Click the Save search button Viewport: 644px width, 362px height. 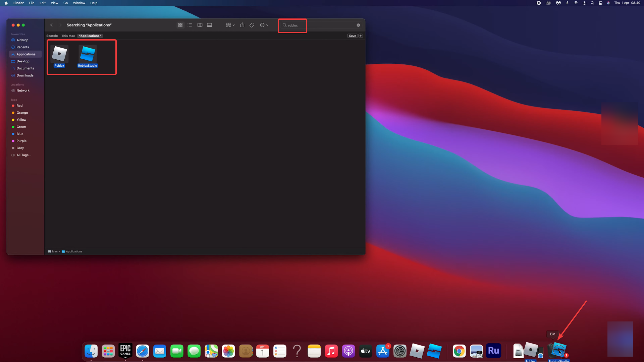pos(352,36)
